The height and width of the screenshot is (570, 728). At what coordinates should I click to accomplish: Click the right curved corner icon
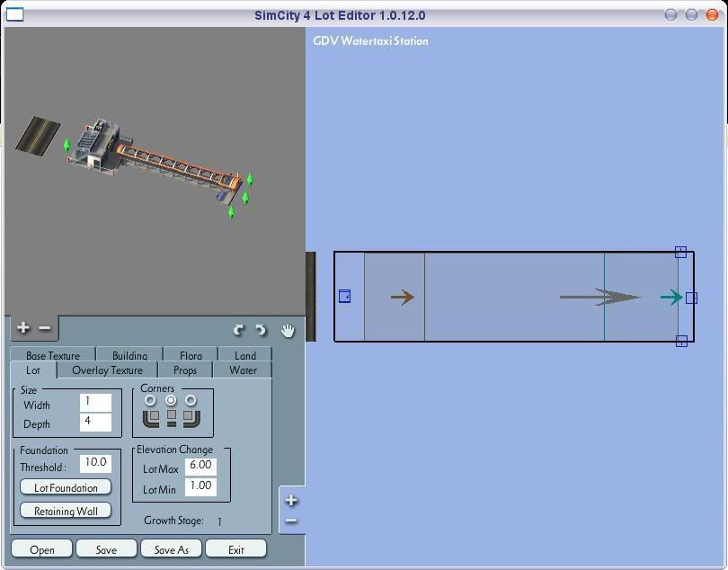coord(191,418)
